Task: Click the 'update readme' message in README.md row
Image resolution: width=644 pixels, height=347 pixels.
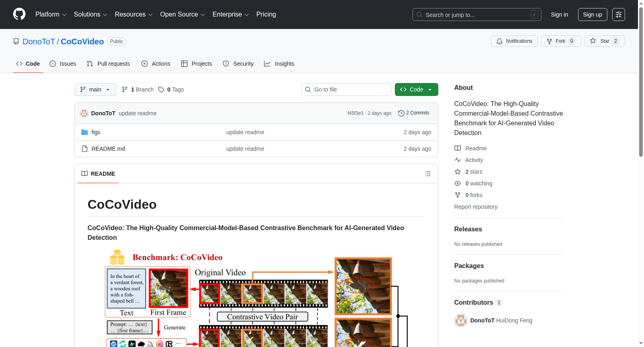Action: pyautogui.click(x=245, y=149)
